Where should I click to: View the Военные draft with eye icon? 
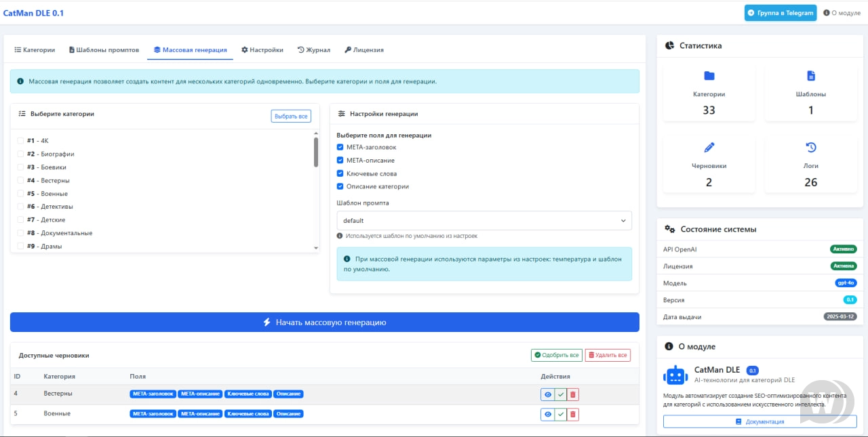547,415
